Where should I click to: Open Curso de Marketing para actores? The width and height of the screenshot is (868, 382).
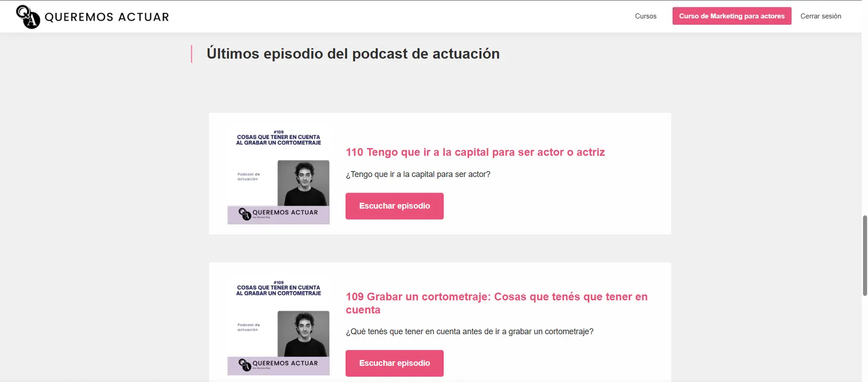coord(731,16)
